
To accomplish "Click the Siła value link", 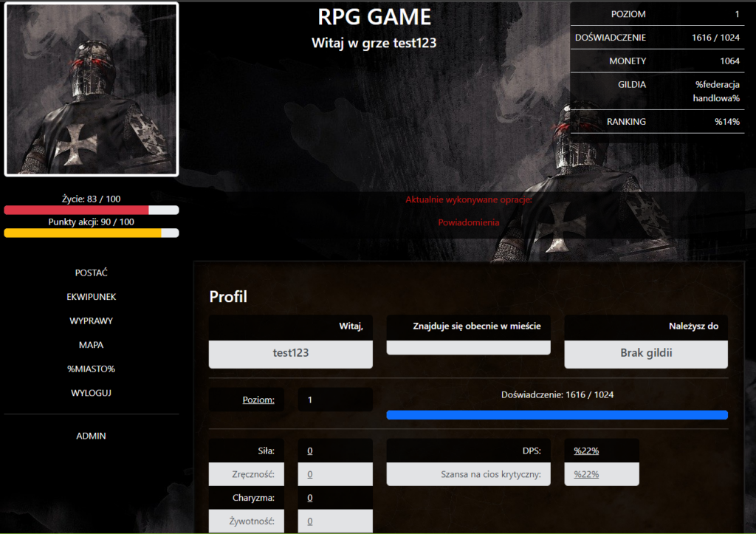I will [310, 451].
